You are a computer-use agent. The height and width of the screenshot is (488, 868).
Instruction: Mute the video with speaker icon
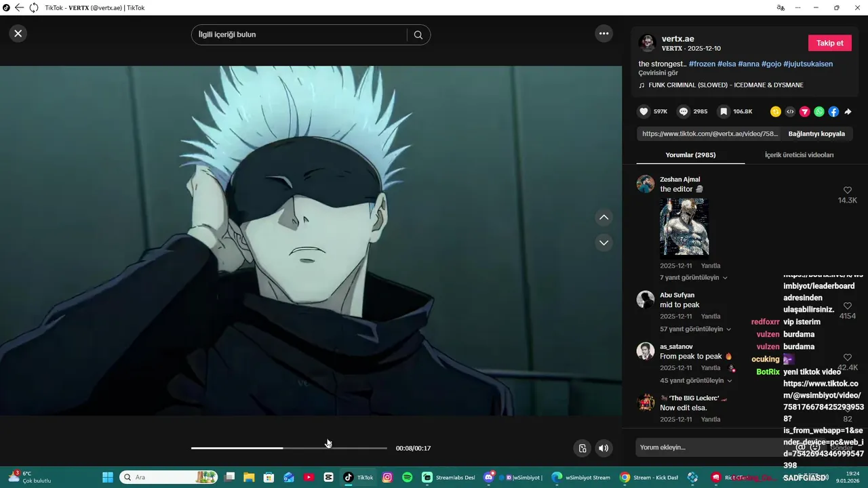[603, 448]
